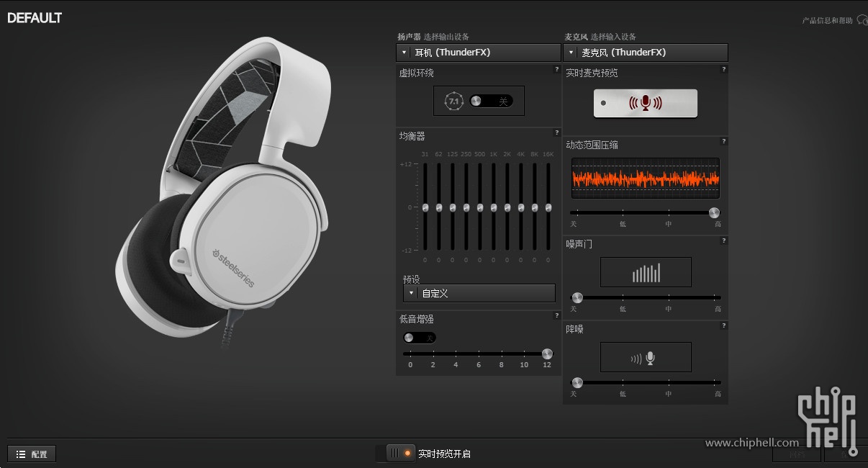Click the 125 Hz equalizer slider handle
This screenshot has height=468, width=868.
(x=453, y=207)
